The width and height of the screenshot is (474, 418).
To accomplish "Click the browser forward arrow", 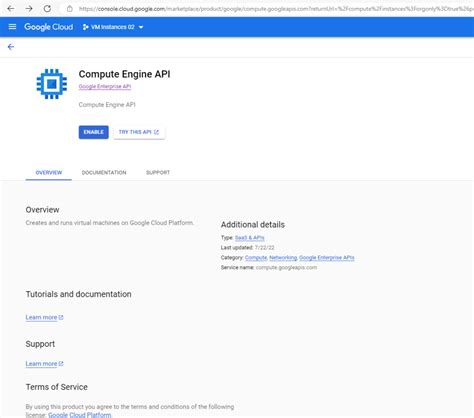I will 29,9.
